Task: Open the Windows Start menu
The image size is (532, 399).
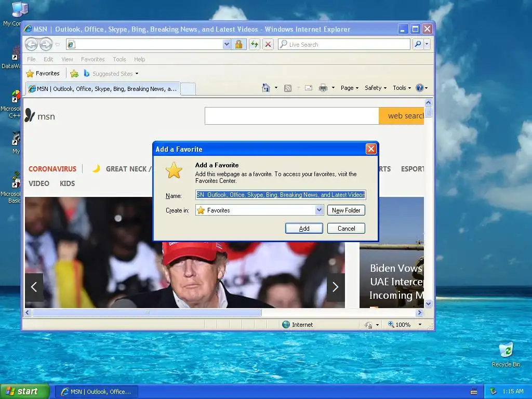Action: click(25, 392)
